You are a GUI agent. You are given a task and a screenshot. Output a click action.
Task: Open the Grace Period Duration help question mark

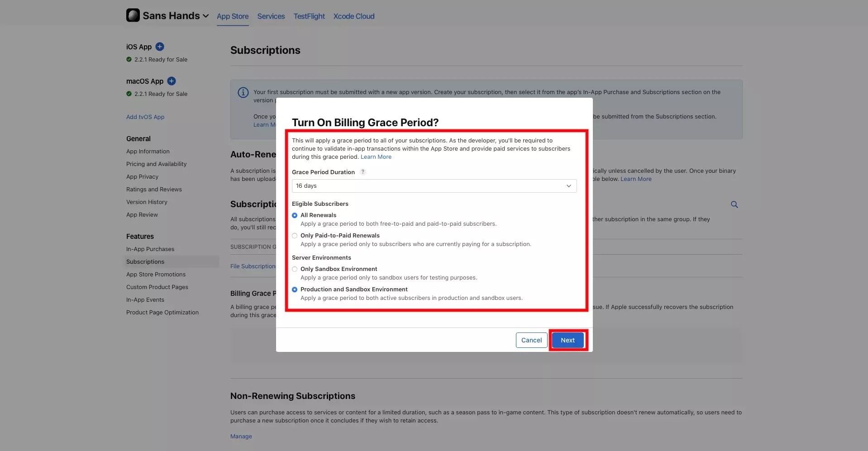pyautogui.click(x=362, y=172)
